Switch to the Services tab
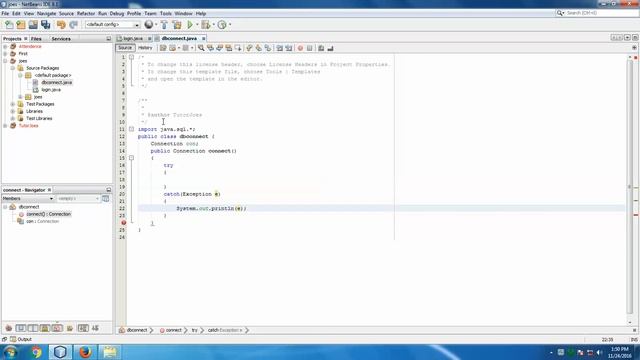 (61, 39)
